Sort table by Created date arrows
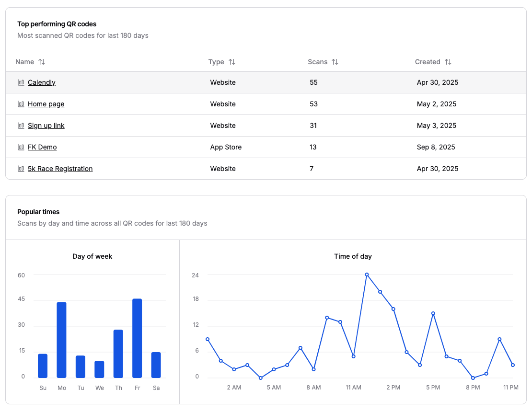This screenshot has width=532, height=412. (x=448, y=62)
